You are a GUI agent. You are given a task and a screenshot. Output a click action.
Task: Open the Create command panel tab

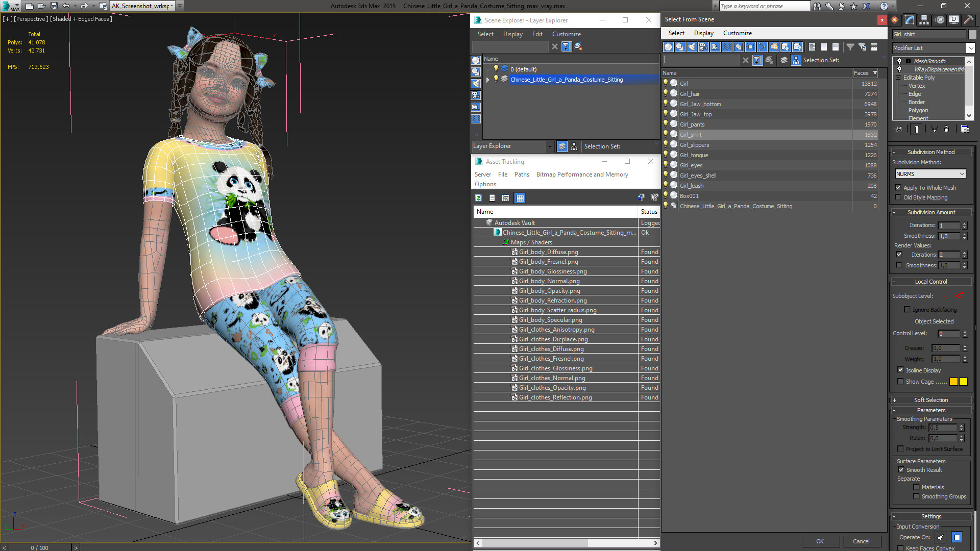895,20
